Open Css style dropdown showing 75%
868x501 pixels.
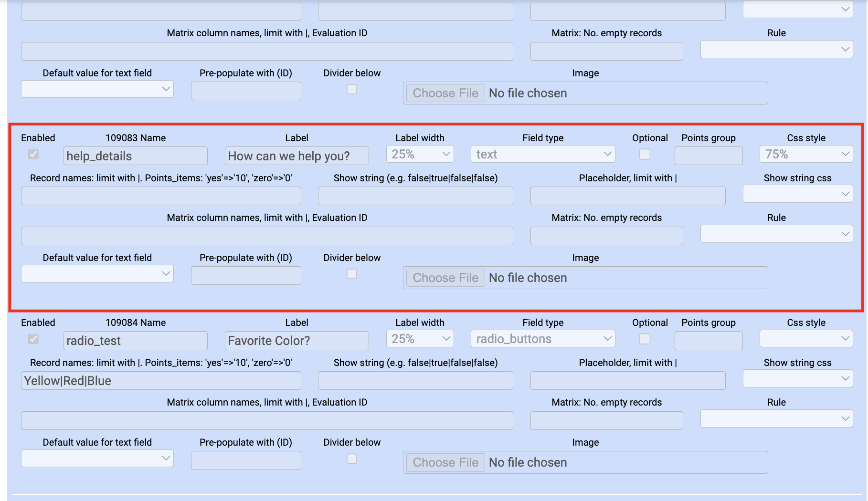805,154
